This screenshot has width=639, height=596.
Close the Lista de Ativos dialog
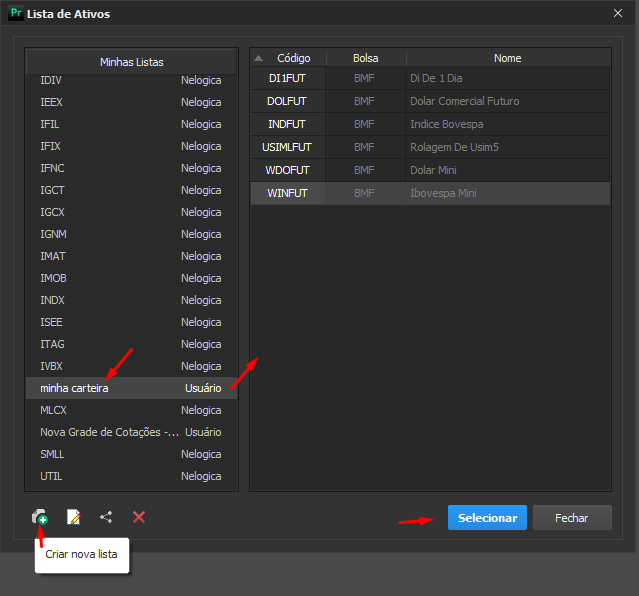[618, 13]
